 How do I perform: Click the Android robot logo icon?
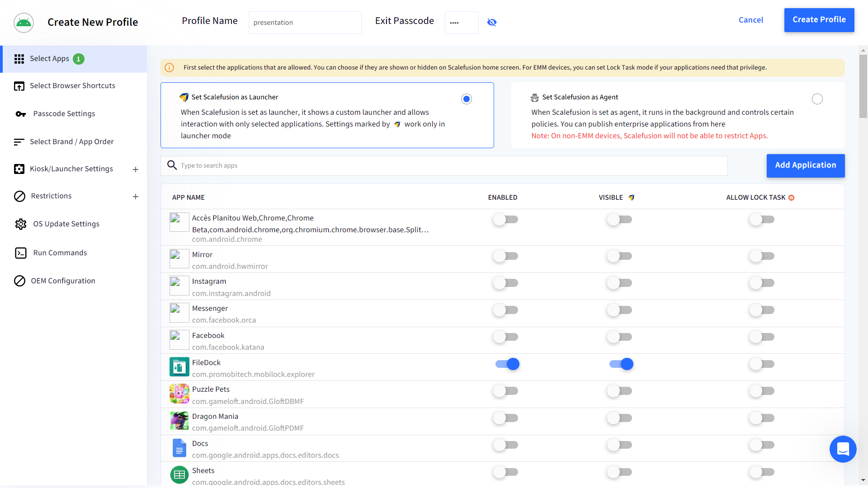(24, 23)
